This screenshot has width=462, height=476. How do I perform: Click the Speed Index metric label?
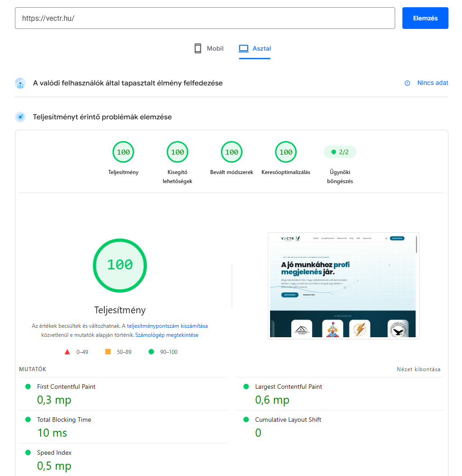pyautogui.click(x=54, y=452)
